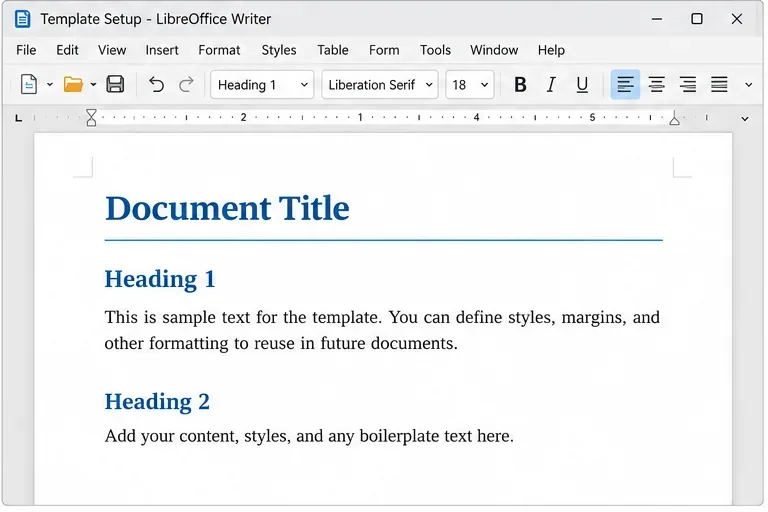Click the New Document icon
The width and height of the screenshot is (768, 512).
click(28, 84)
